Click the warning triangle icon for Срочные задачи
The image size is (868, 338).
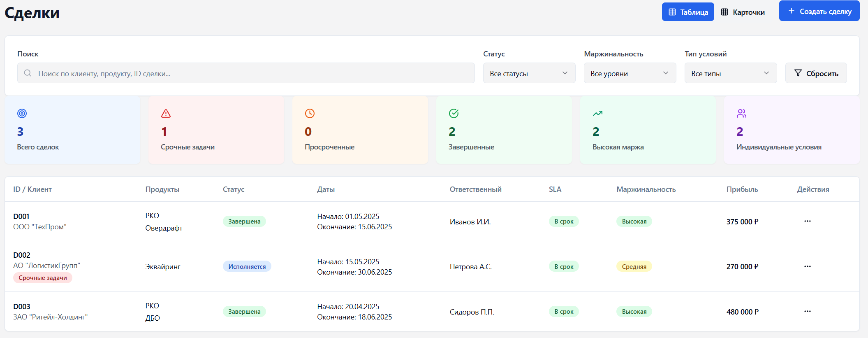click(x=166, y=113)
